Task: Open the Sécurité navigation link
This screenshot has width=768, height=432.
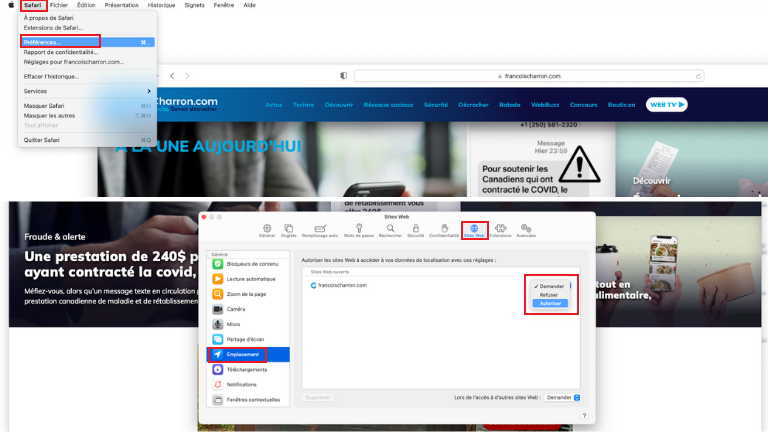Action: (x=436, y=105)
